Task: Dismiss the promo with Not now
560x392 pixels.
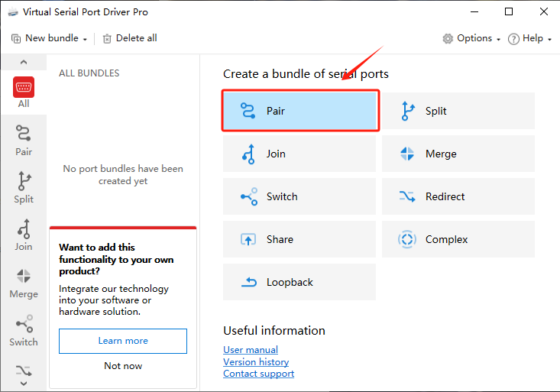Action: click(x=123, y=366)
